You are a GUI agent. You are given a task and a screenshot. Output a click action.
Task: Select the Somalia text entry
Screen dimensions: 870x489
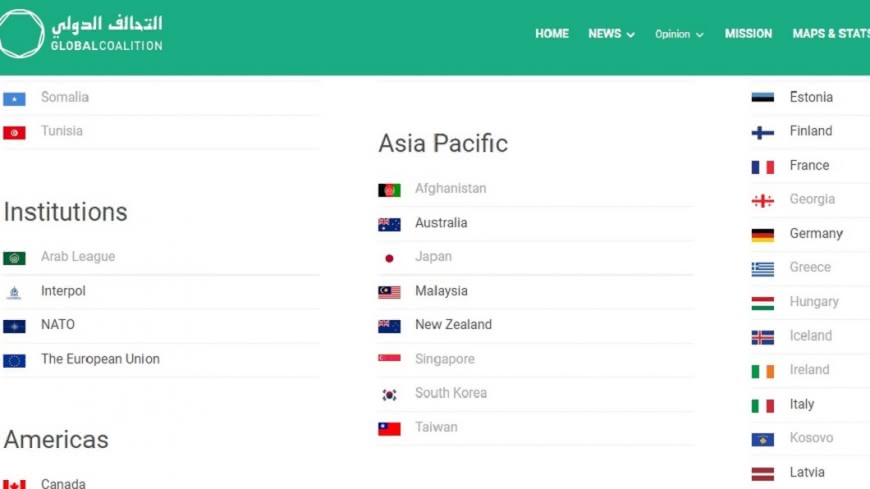tap(64, 97)
